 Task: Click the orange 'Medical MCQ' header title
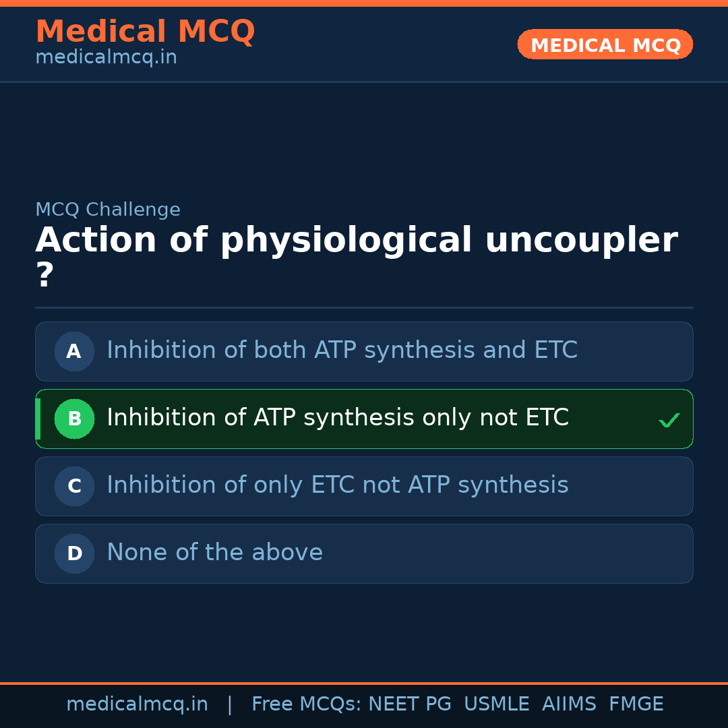[145, 32]
